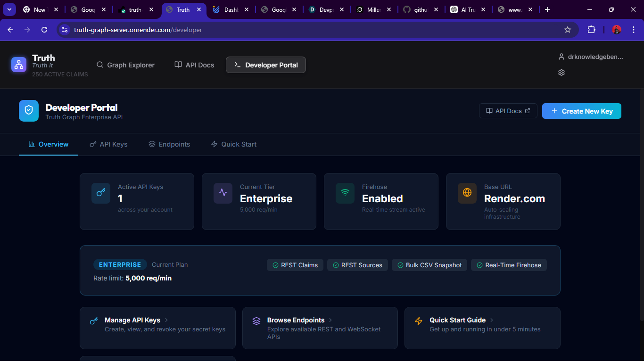Viewport: 644px width, 362px height.
Task: Click the 5,000 req/min rate limit text
Action: 149,278
